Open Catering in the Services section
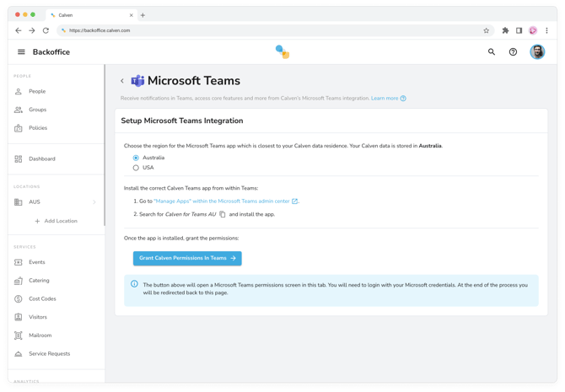This screenshot has height=392, width=565. [39, 281]
